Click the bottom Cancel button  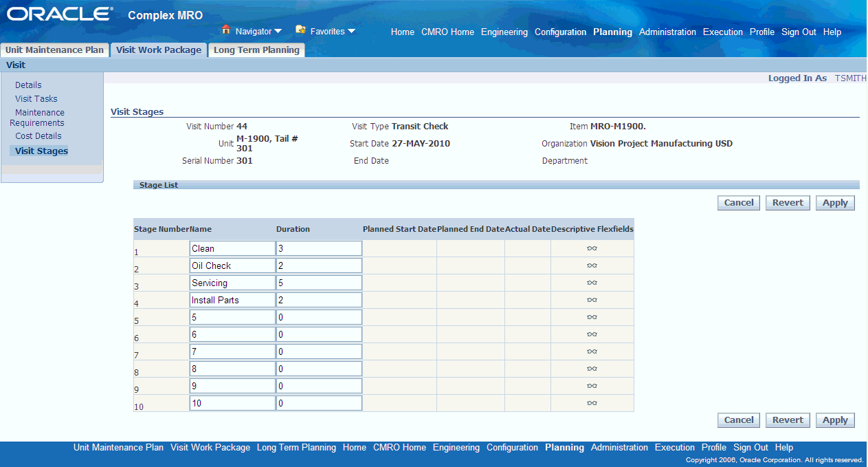(x=739, y=420)
